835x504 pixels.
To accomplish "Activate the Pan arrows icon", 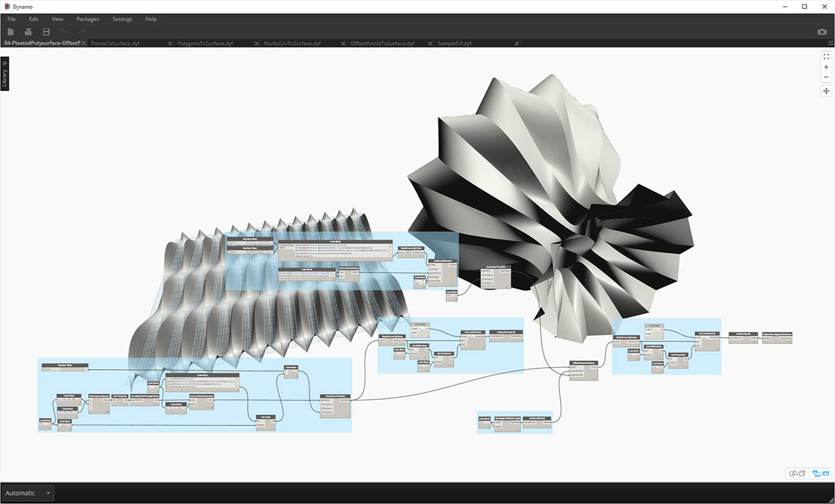I will 826,91.
